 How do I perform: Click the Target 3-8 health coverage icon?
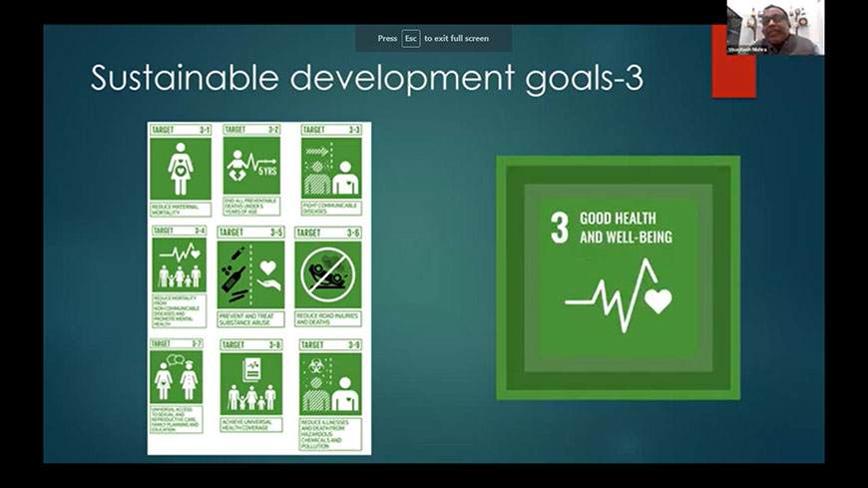point(251,384)
